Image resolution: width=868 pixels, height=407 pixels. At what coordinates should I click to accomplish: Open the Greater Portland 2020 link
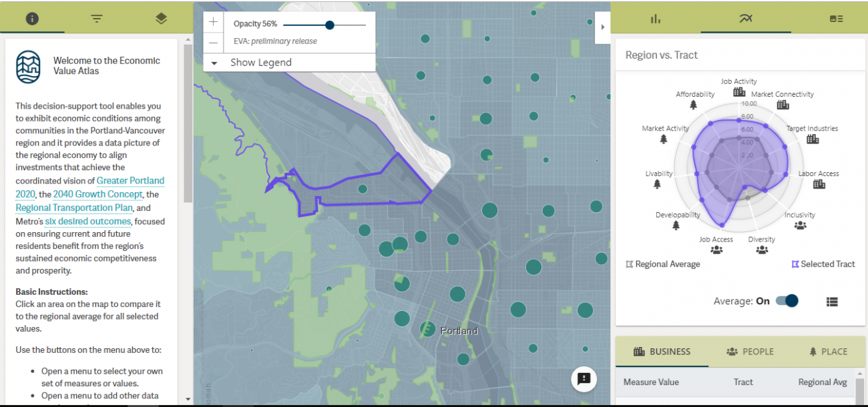click(90, 187)
